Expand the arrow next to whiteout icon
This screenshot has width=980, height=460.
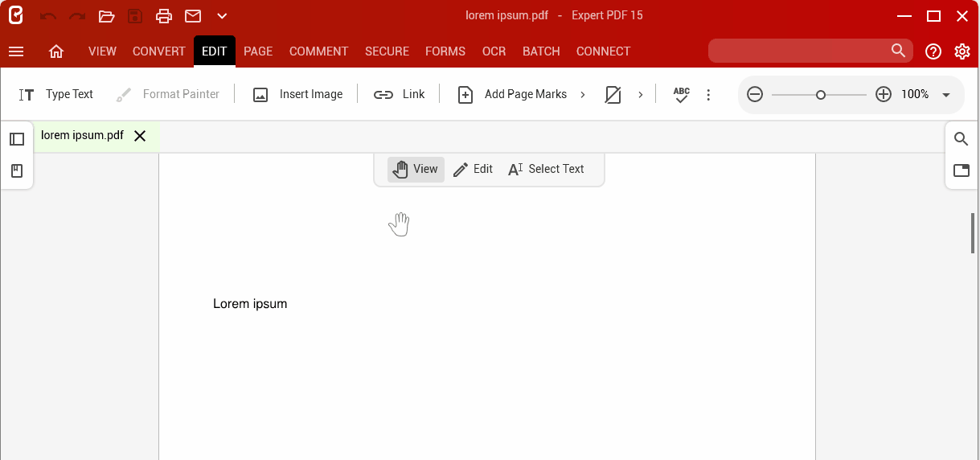(x=641, y=94)
